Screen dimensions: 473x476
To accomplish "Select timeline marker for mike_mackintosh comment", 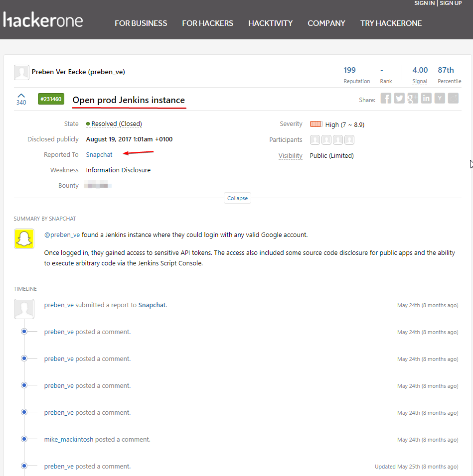I will pyautogui.click(x=24, y=439).
